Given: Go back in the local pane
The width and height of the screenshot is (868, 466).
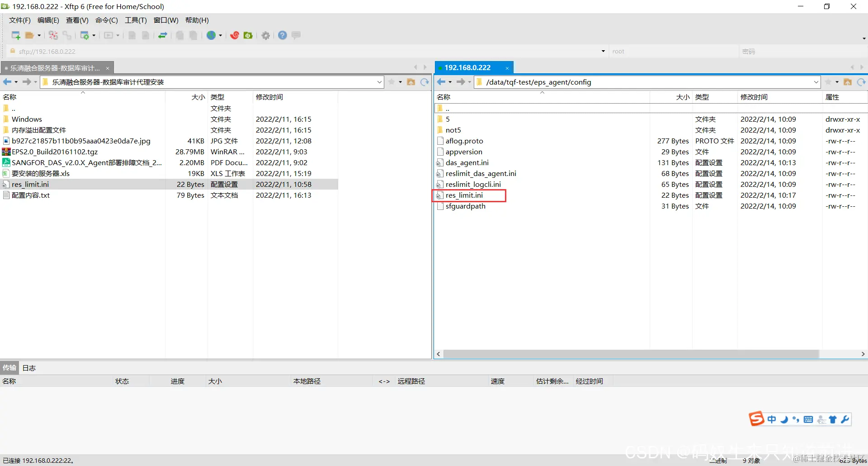Looking at the screenshot, I should point(7,82).
